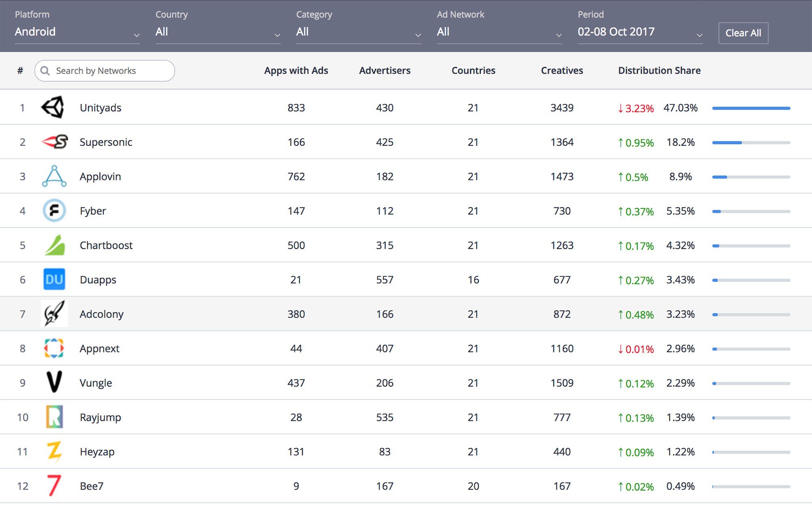Open the Platform dropdown showing Android

(77, 32)
